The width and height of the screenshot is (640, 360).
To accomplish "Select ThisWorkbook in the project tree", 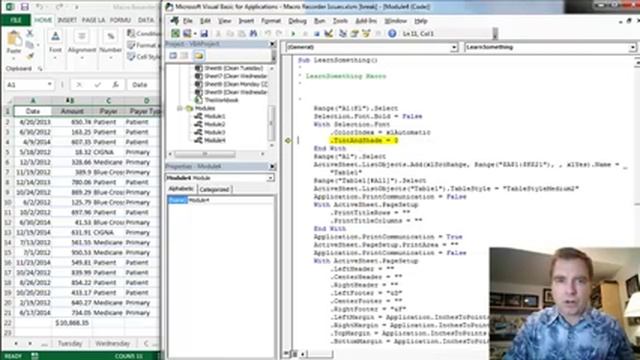I will 222,100.
